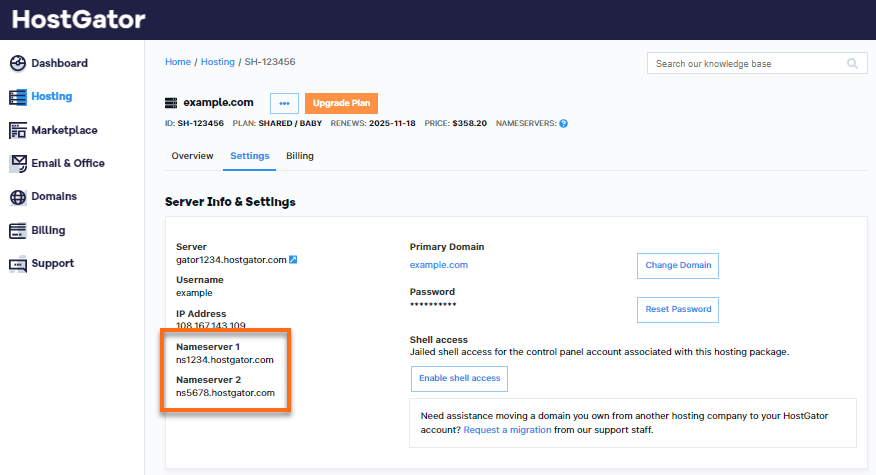Open the Domains globe icon
The width and height of the screenshot is (876, 475).
(x=18, y=197)
